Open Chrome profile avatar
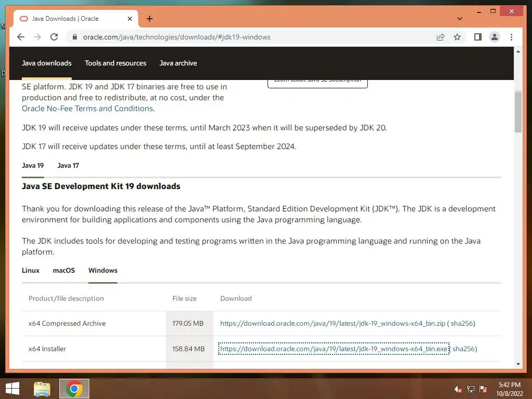532x399 pixels. 495,37
